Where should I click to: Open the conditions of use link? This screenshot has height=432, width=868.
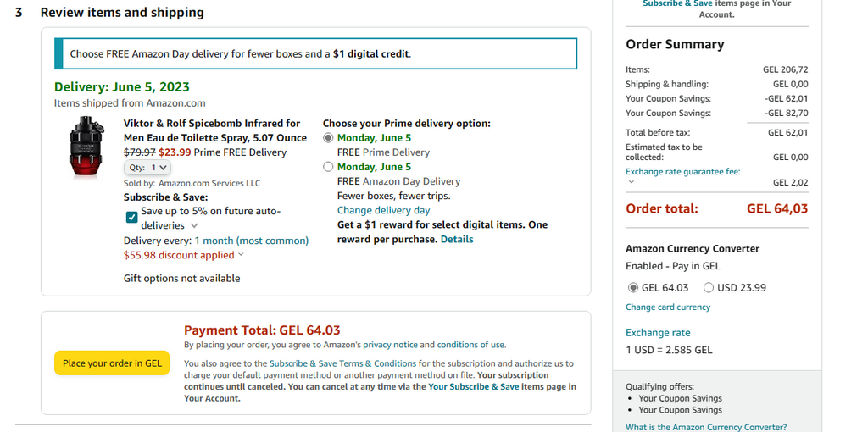tap(470, 345)
